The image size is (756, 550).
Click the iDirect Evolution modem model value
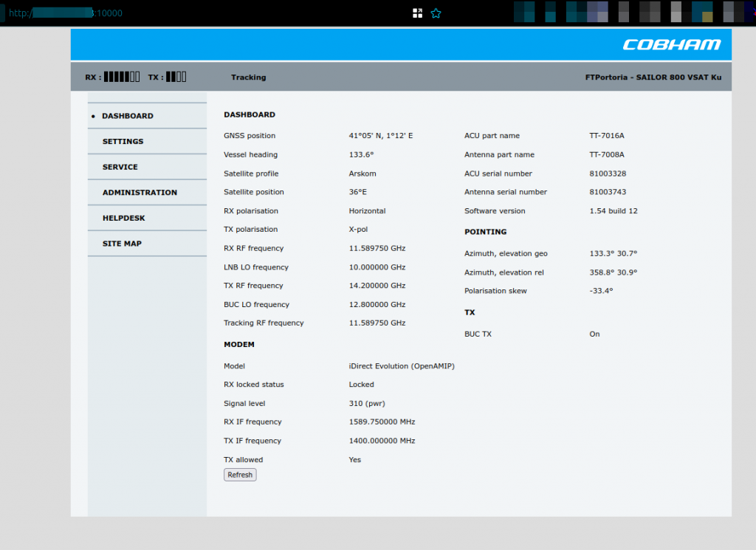coord(401,366)
